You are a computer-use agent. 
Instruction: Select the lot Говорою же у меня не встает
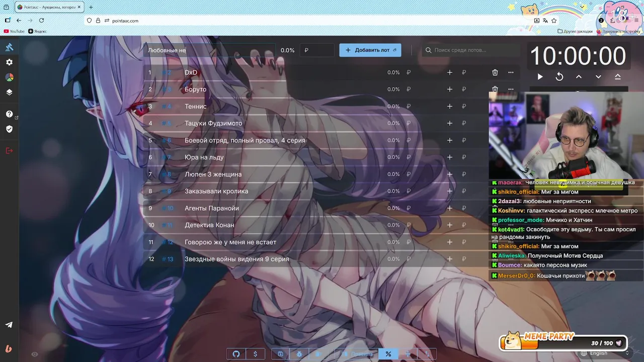230,242
